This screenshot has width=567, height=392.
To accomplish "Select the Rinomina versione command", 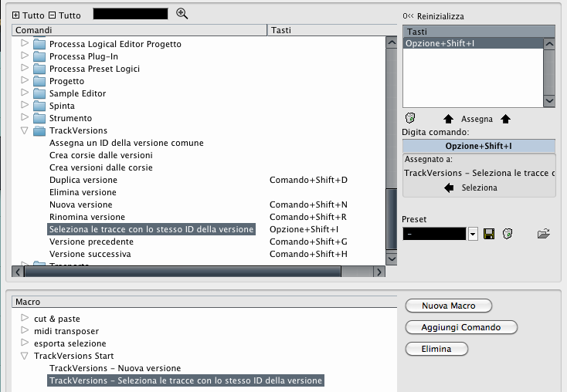I will pos(87,217).
